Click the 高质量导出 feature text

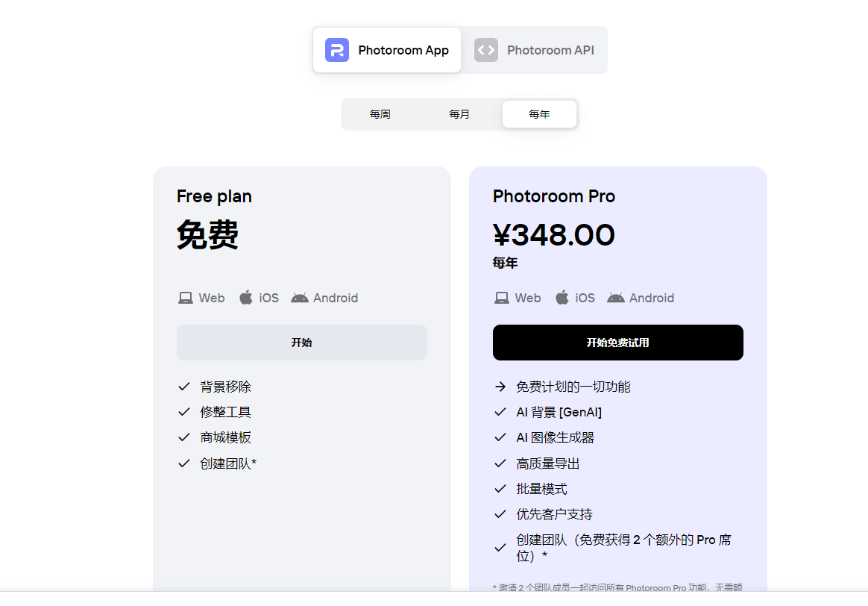point(547,463)
